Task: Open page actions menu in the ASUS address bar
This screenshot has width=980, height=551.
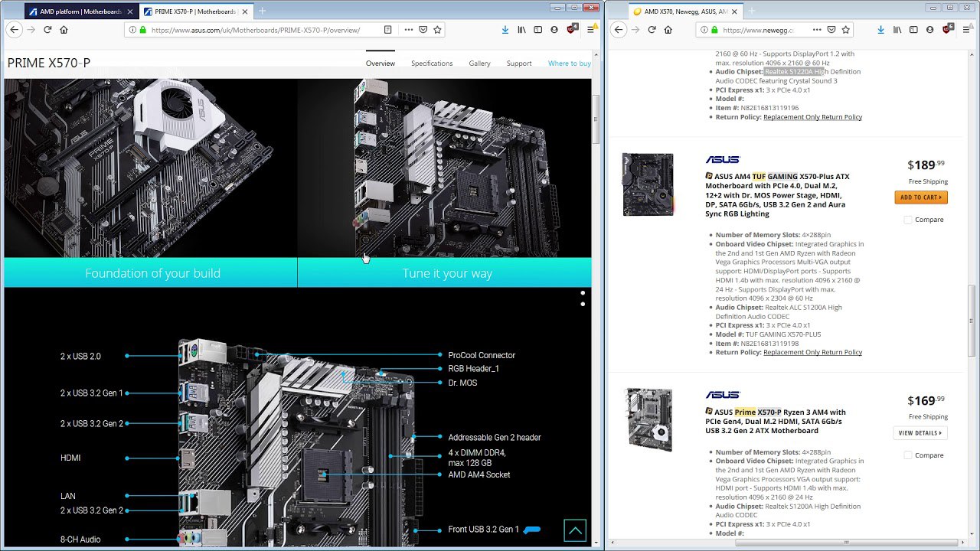Action: tap(409, 30)
